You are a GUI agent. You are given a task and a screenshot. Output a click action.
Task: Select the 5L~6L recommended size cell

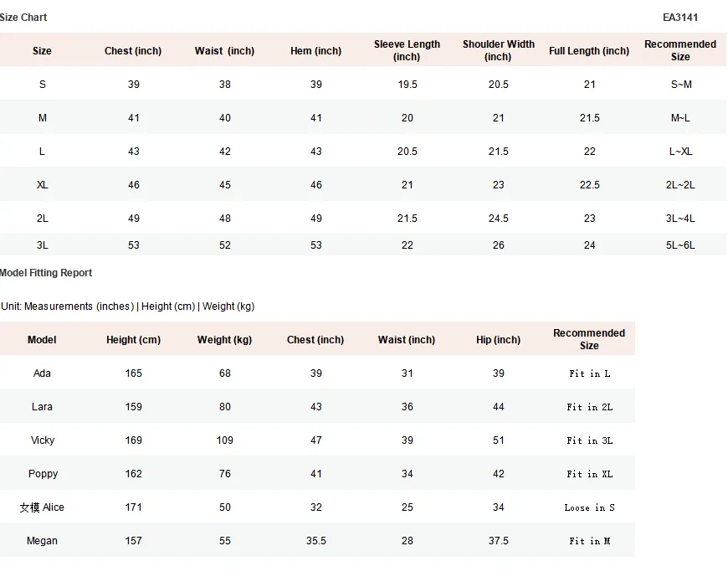pos(680,245)
